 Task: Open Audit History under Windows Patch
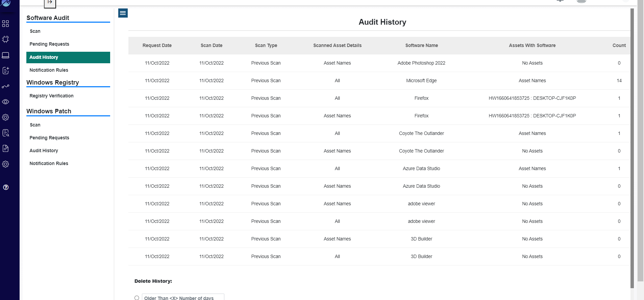coord(44,151)
